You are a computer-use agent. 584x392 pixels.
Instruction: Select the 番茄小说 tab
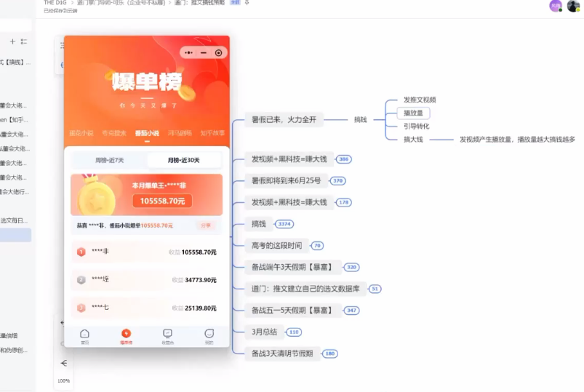[147, 133]
